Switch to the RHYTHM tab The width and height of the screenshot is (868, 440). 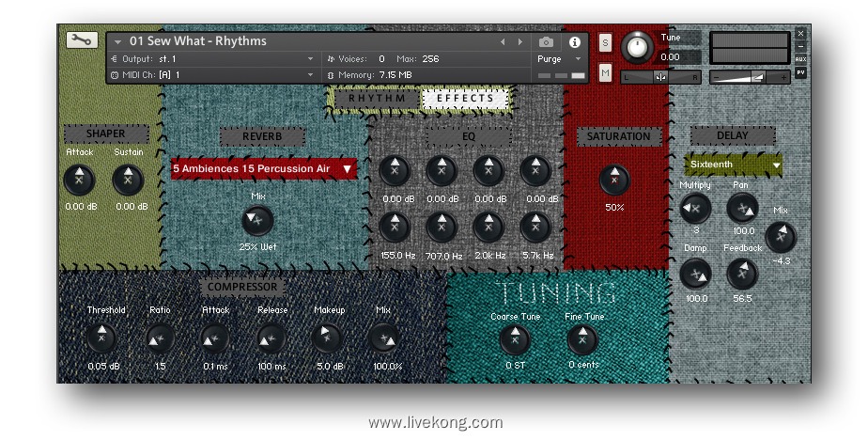[x=377, y=98]
